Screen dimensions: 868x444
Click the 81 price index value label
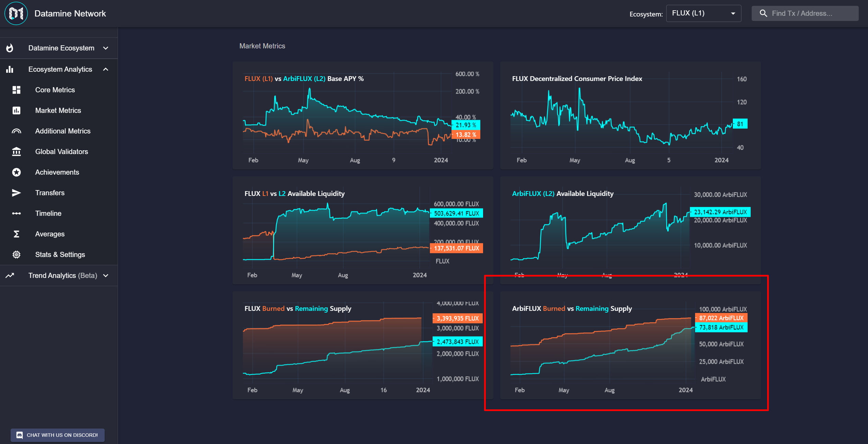(740, 124)
